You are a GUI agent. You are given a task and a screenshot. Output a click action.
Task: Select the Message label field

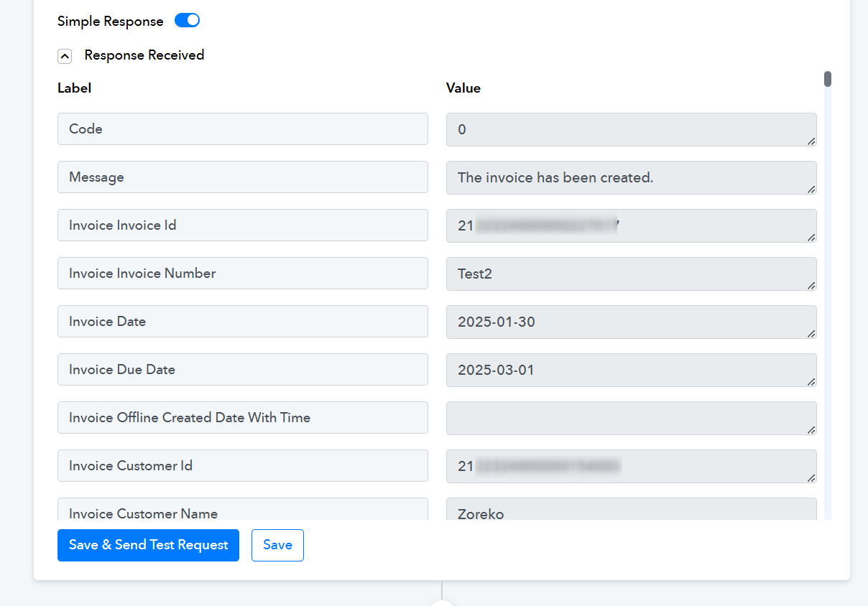pos(243,177)
